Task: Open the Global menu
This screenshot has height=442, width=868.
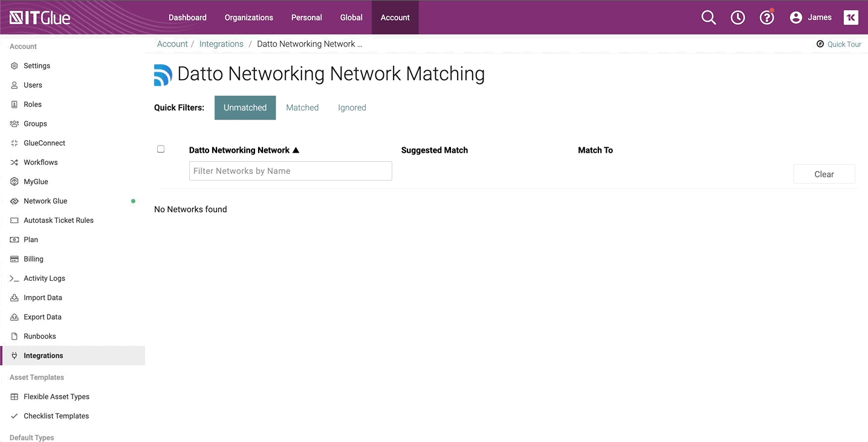Action: click(351, 18)
